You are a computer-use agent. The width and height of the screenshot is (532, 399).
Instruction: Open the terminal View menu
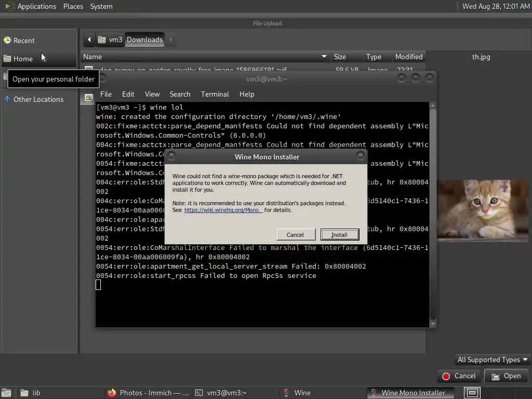pos(152,95)
